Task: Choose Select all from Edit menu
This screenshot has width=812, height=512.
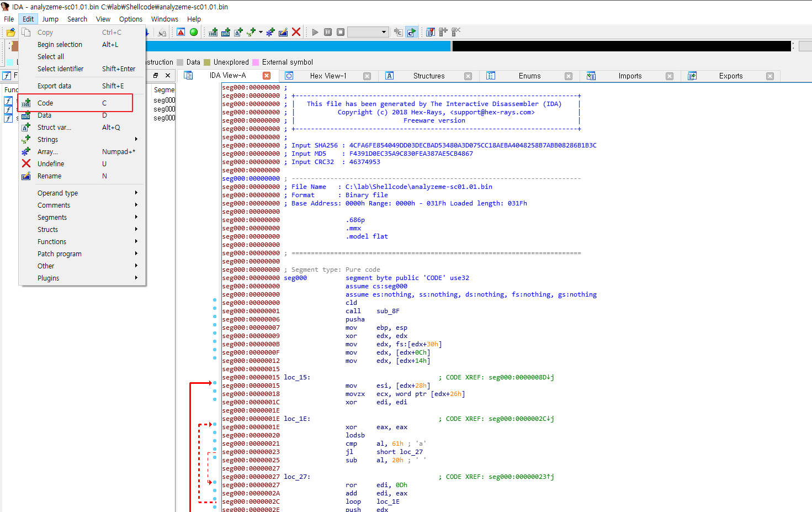Action: tap(82, 57)
